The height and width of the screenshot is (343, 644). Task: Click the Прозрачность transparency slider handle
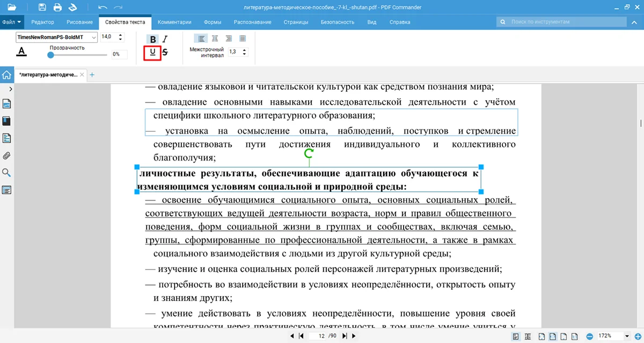(50, 54)
